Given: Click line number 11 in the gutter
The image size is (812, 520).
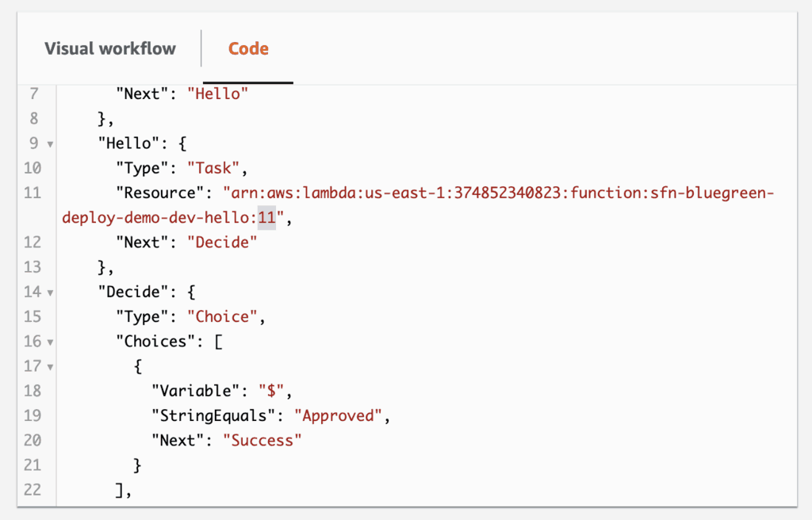Looking at the screenshot, I should click(x=33, y=193).
